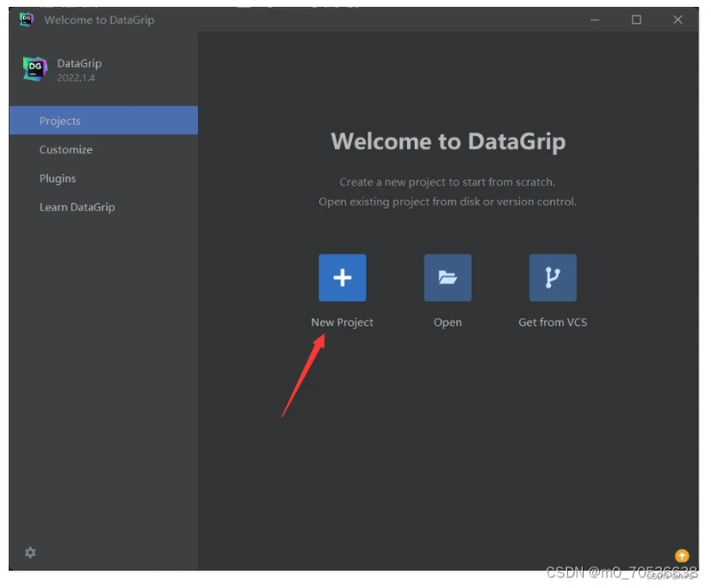Open an existing project via folder icon

click(x=448, y=278)
